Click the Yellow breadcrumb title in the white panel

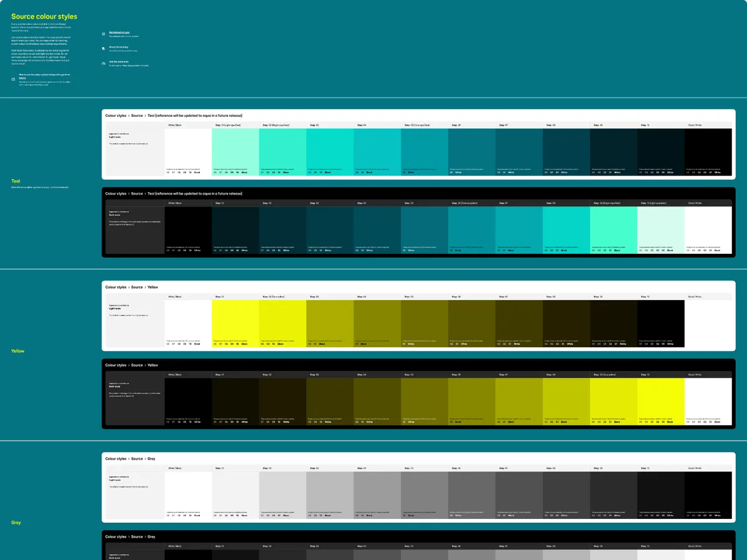(153, 287)
